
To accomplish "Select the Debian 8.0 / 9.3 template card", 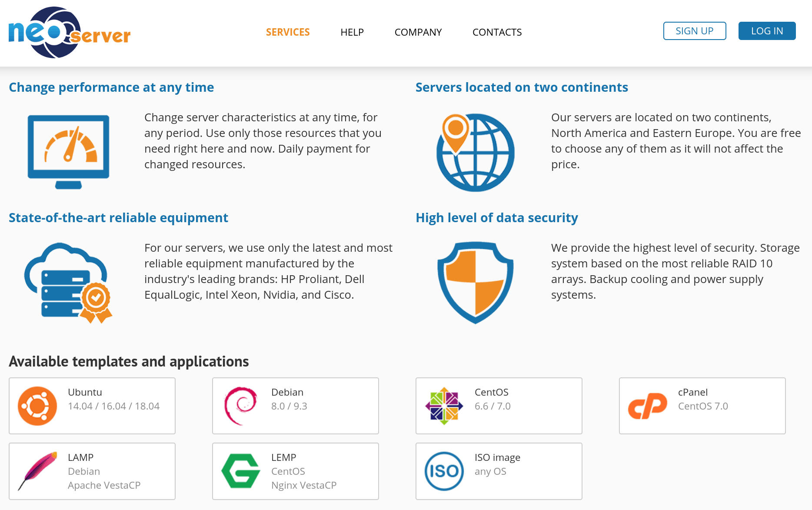I will pos(296,406).
